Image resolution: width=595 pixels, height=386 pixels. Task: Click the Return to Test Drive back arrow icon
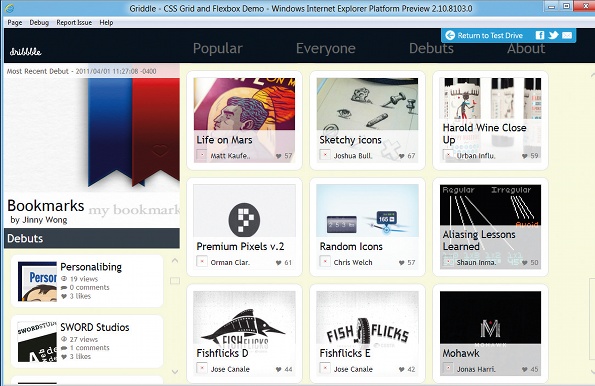pyautogui.click(x=450, y=35)
